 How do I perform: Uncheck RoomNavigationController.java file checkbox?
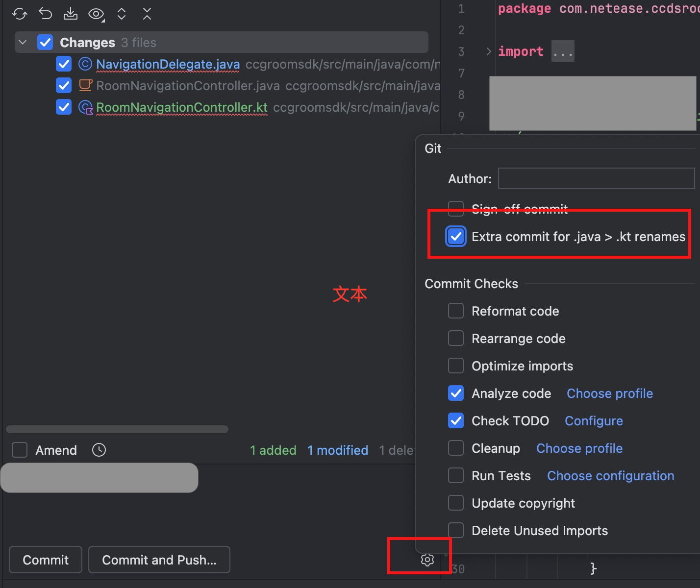(x=64, y=85)
